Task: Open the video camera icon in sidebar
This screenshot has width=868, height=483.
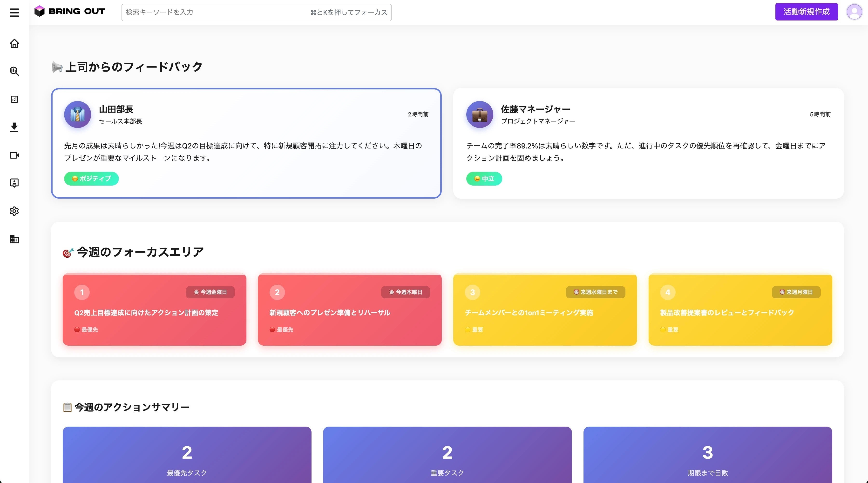Action: pos(14,155)
